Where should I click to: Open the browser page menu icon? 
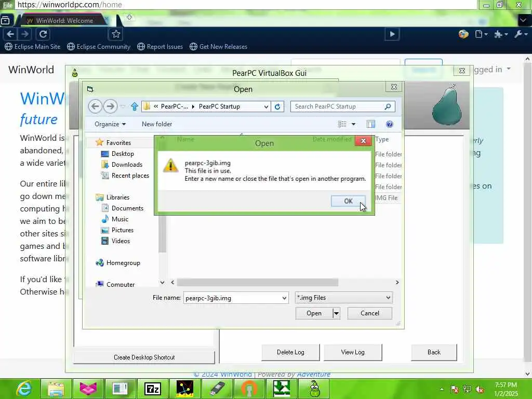481,34
